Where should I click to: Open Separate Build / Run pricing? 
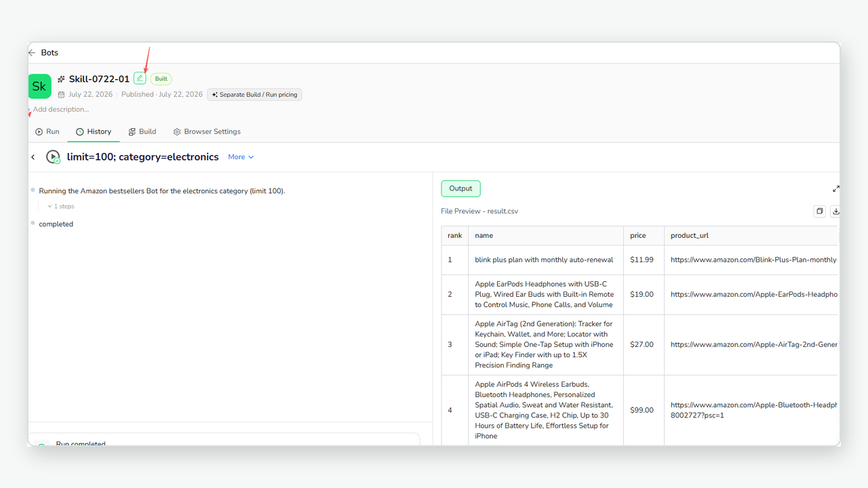254,95
